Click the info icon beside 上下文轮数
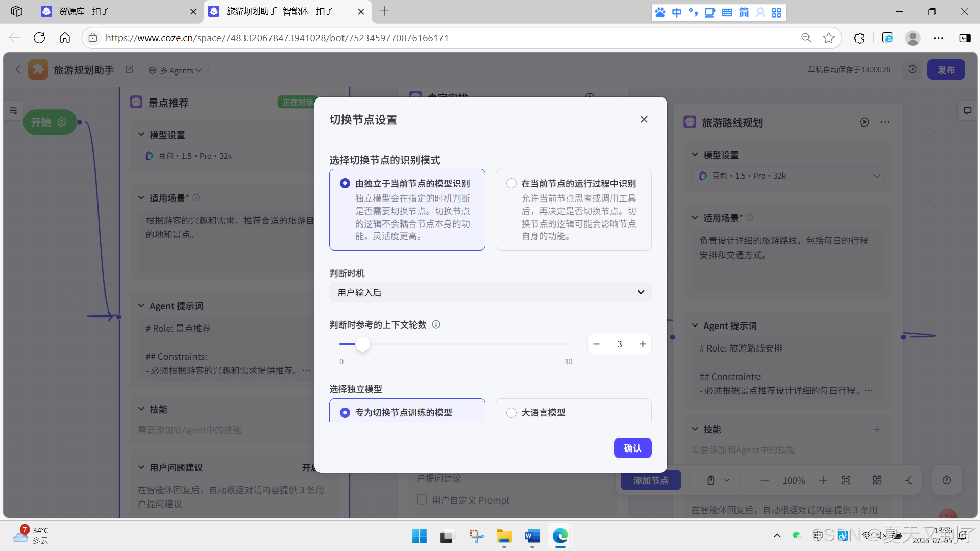The width and height of the screenshot is (980, 551). pos(436,324)
